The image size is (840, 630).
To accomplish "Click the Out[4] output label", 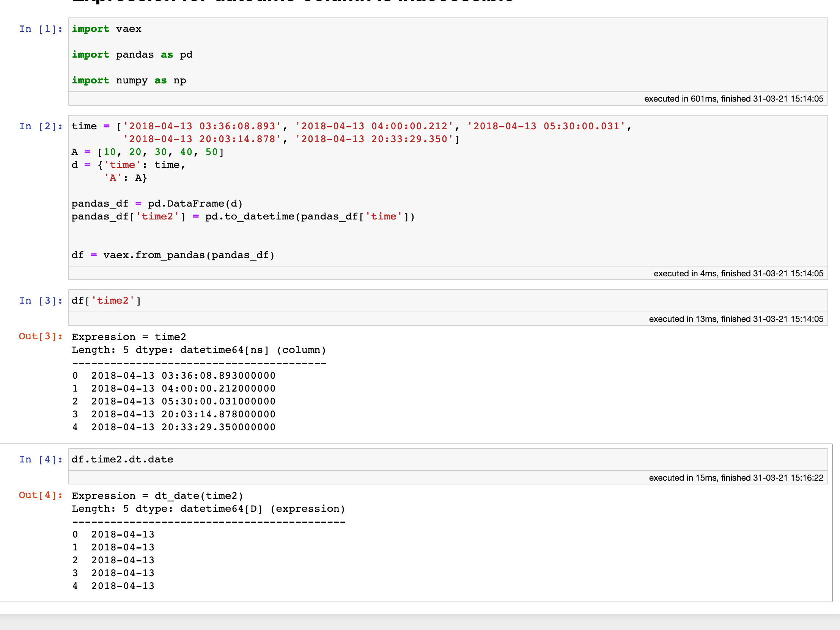I will point(40,495).
